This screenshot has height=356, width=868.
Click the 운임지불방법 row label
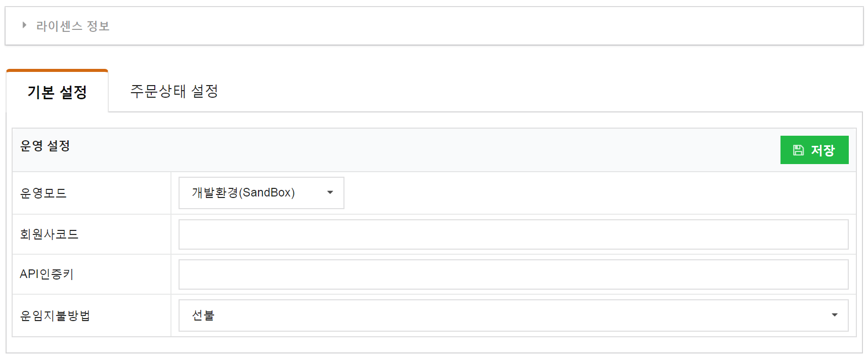point(55,315)
